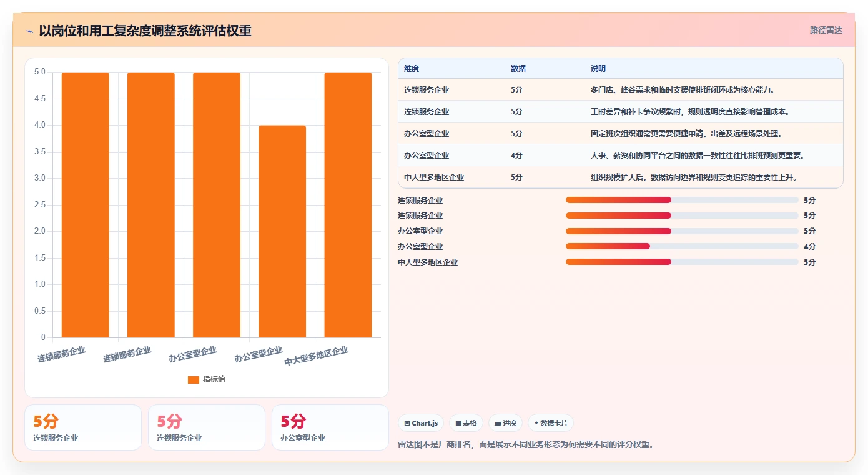Image resolution: width=868 pixels, height=475 pixels.
Task: Click the 数据 column header
Action: tap(518, 69)
